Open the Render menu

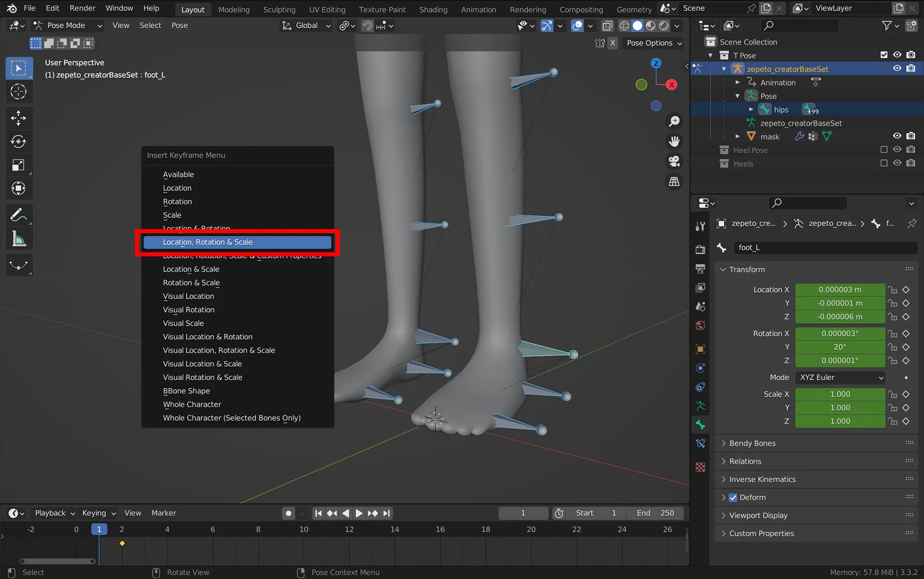point(83,8)
